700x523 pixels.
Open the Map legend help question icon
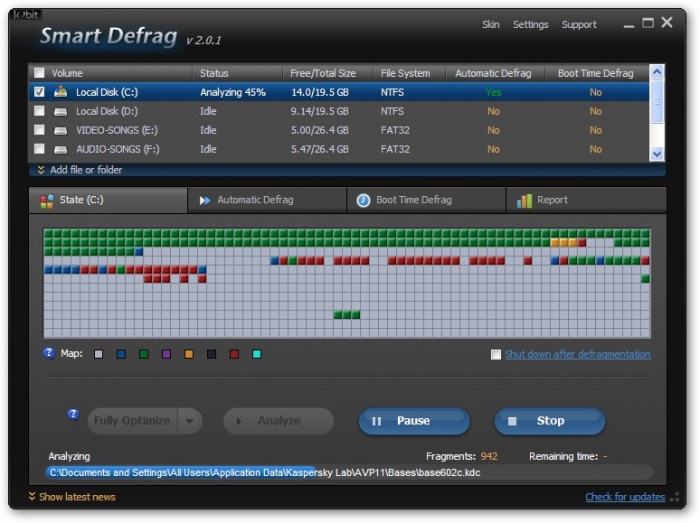point(48,353)
